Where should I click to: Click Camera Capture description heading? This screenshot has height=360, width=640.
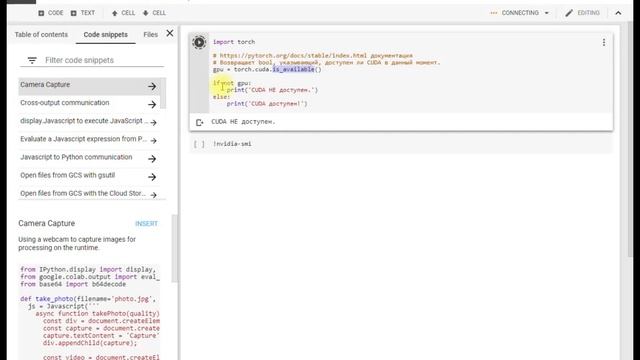pos(47,224)
